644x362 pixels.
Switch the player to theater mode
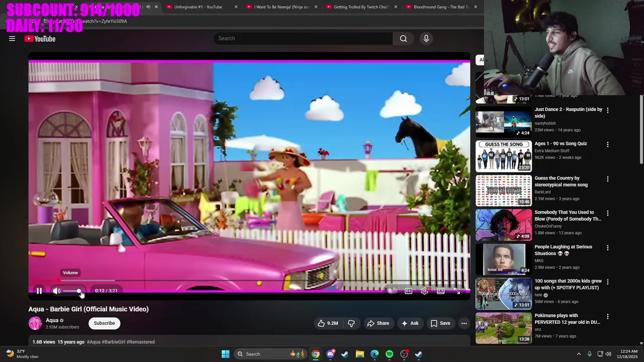coord(441,291)
